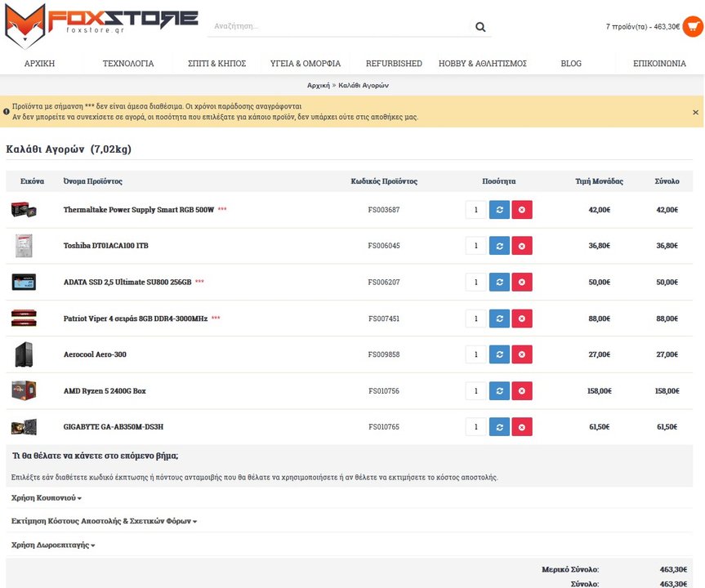The image size is (705, 588).
Task: Refresh quantity for Patriot Viper 4
Action: click(x=499, y=318)
